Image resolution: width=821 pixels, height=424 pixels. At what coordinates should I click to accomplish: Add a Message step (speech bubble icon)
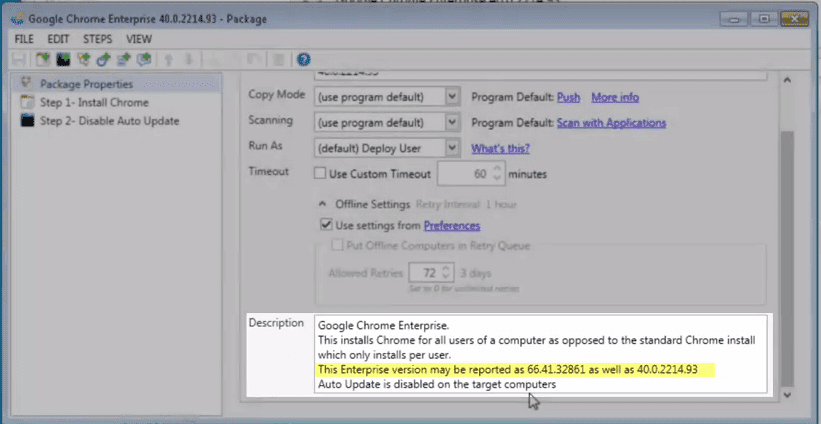point(143,60)
